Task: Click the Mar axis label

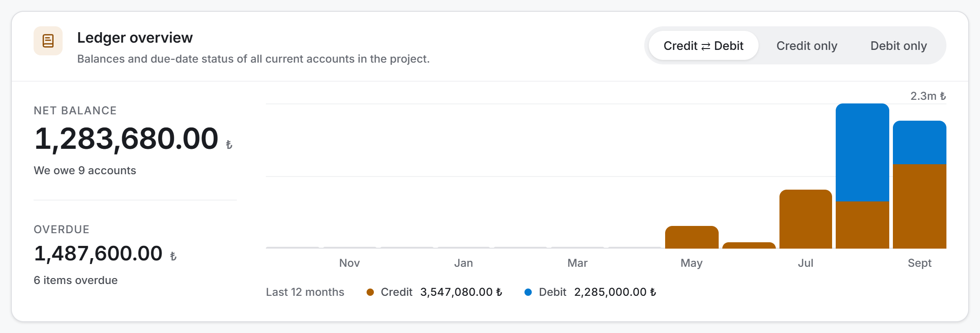Action: click(x=578, y=263)
